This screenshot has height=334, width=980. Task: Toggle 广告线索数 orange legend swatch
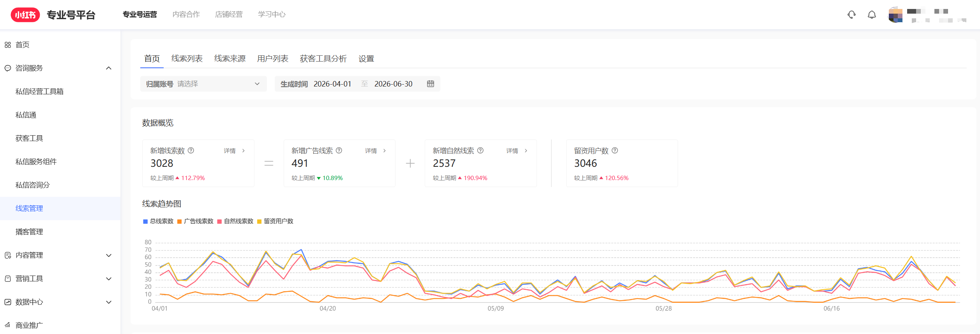tap(179, 221)
